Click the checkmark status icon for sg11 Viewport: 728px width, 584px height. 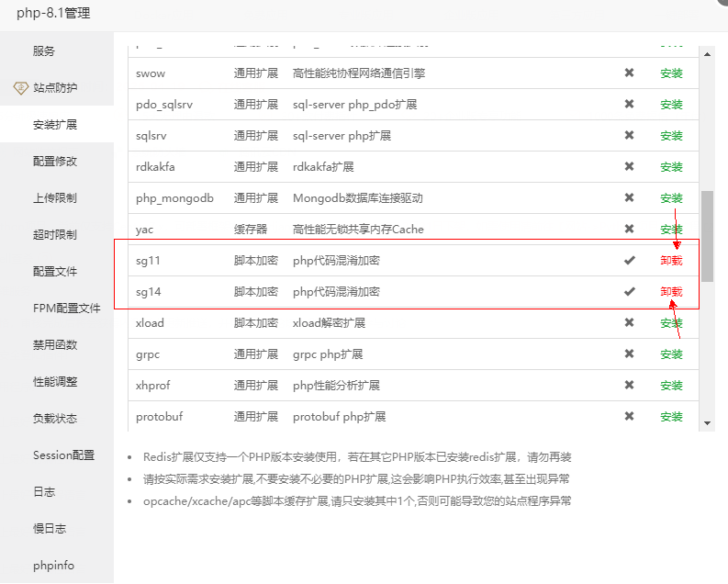[x=629, y=261]
